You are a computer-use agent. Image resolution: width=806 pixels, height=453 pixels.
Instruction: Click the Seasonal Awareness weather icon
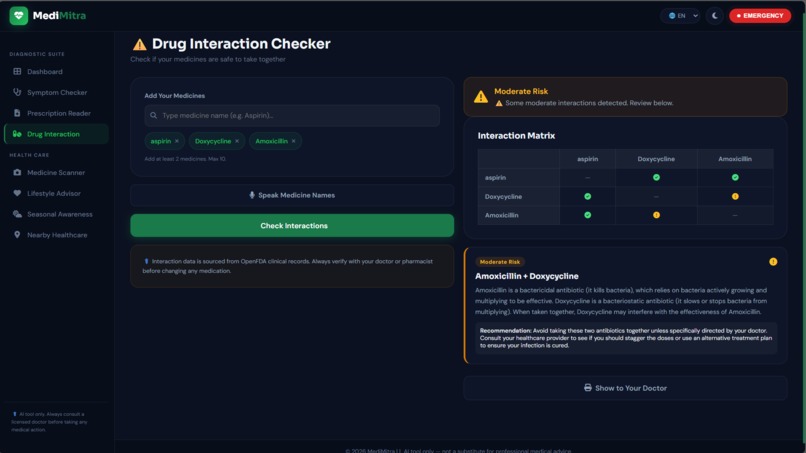[17, 214]
